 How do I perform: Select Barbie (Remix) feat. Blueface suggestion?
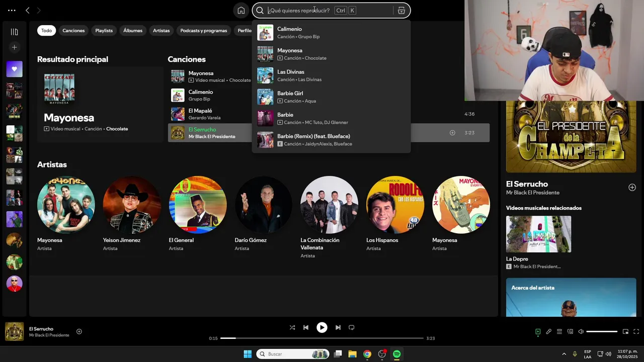pos(331,140)
